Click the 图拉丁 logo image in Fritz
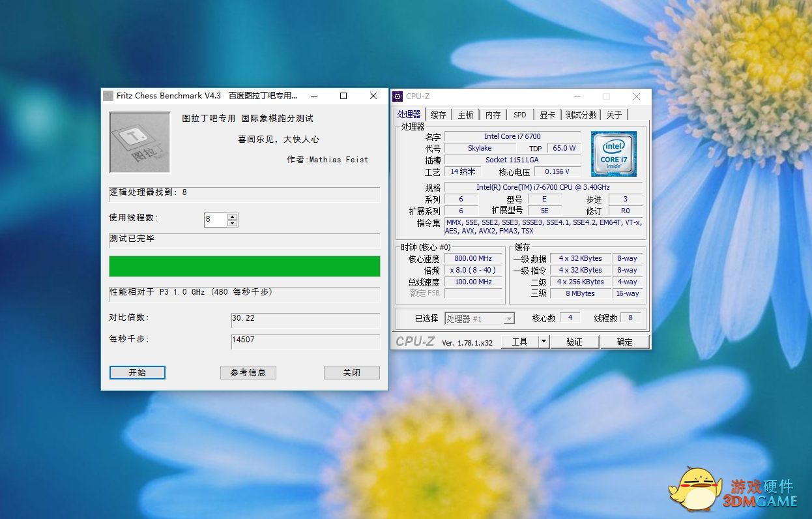Image resolution: width=812 pixels, height=519 pixels. [139, 143]
